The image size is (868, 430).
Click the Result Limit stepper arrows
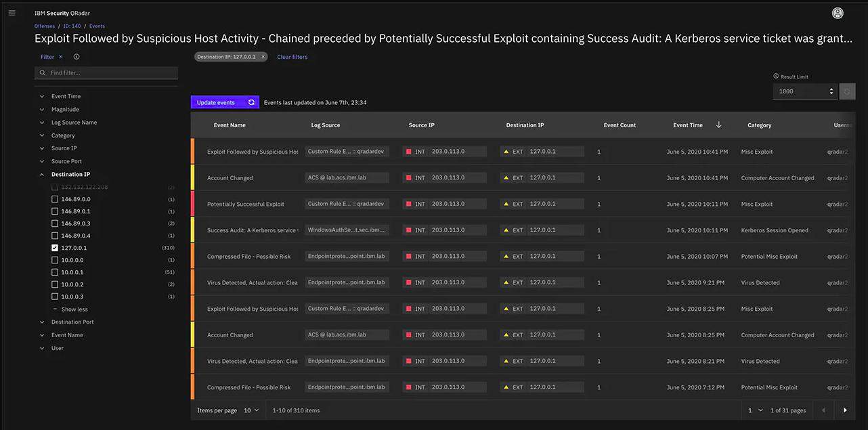coord(831,91)
